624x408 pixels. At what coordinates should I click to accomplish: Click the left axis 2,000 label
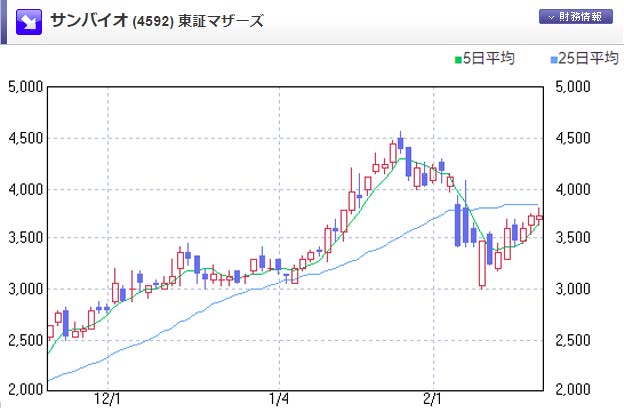(25, 389)
